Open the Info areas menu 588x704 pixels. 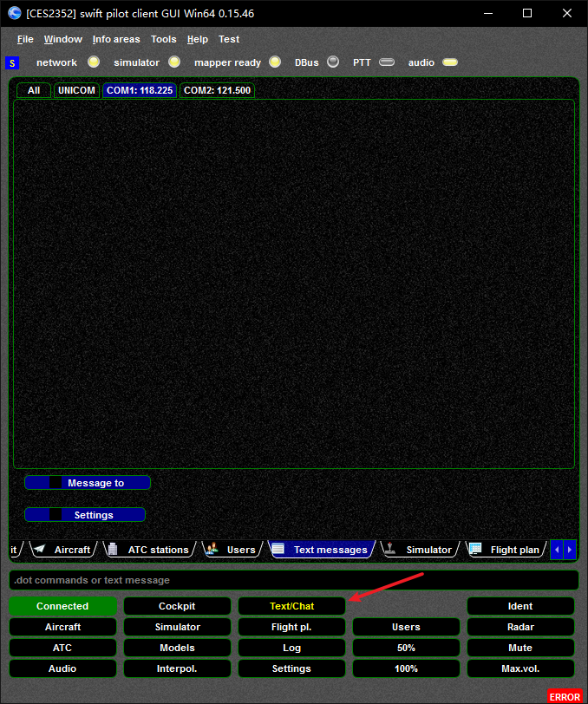click(x=116, y=39)
